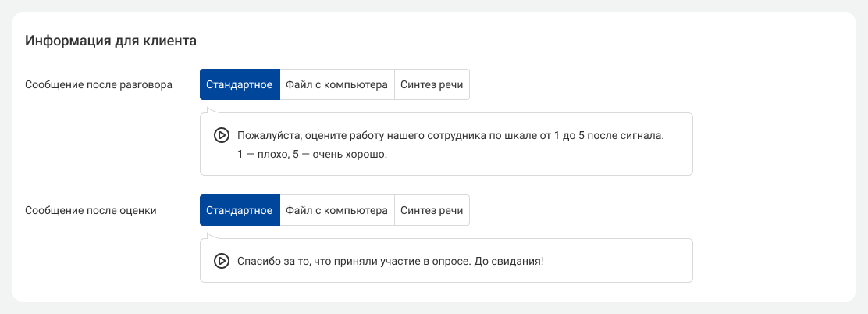Screen dimensions: 868x314
Task: Click empty area right of 'До свидания!' text
Action: (624, 261)
